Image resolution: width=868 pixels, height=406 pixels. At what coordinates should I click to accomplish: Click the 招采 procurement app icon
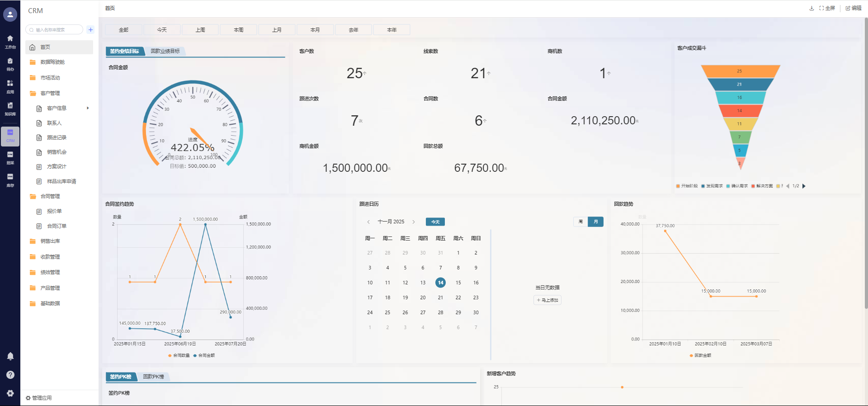[x=10, y=157]
